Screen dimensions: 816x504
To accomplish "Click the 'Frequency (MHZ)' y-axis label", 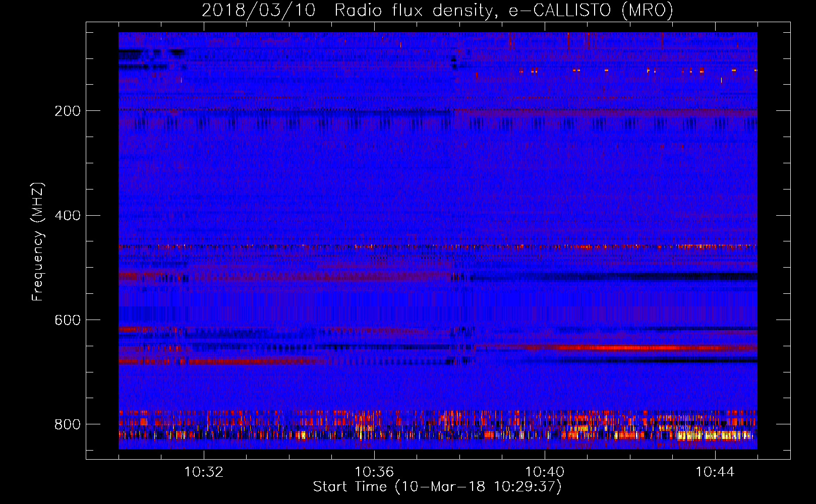I will [38, 241].
